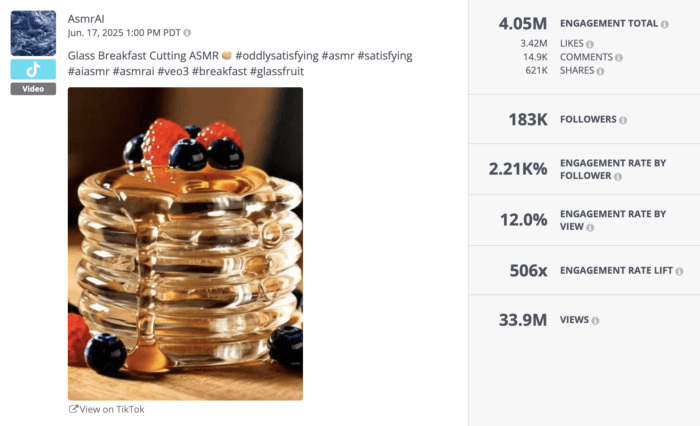
Task: Click the info icon after the post date
Action: click(187, 33)
